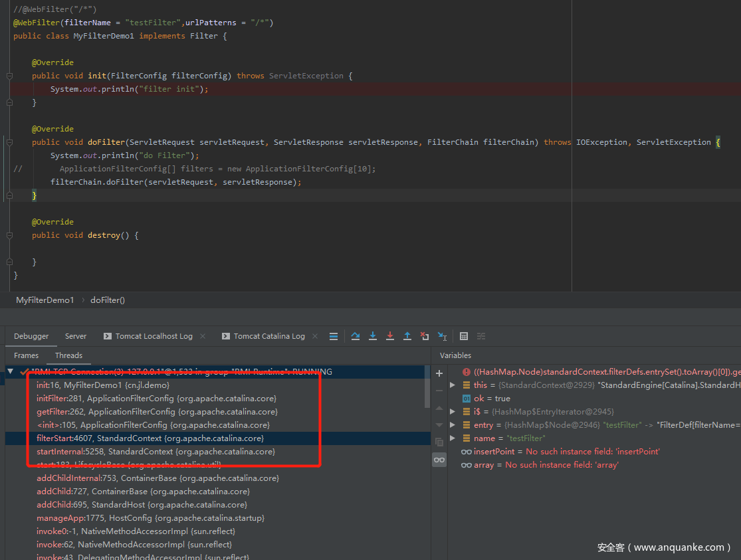Collapse the doFilter method using gutter fold marker

coord(9,142)
